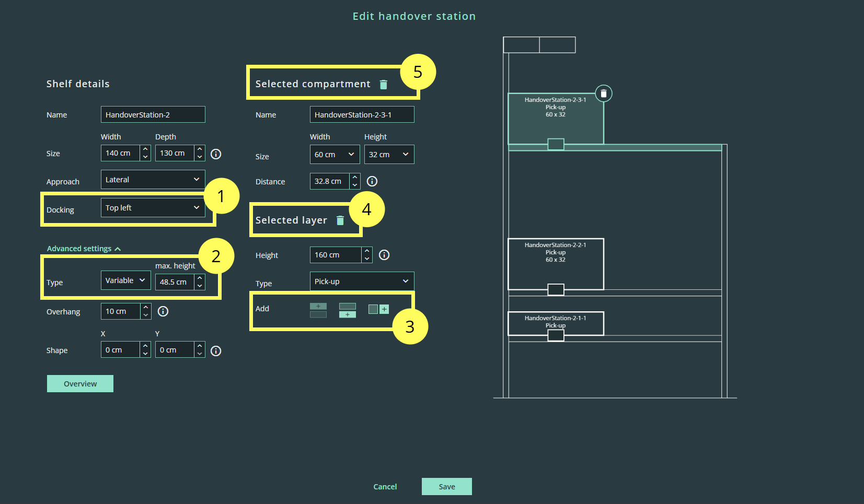Open the Approach dropdown showing Lateral
864x504 pixels.
(153, 180)
